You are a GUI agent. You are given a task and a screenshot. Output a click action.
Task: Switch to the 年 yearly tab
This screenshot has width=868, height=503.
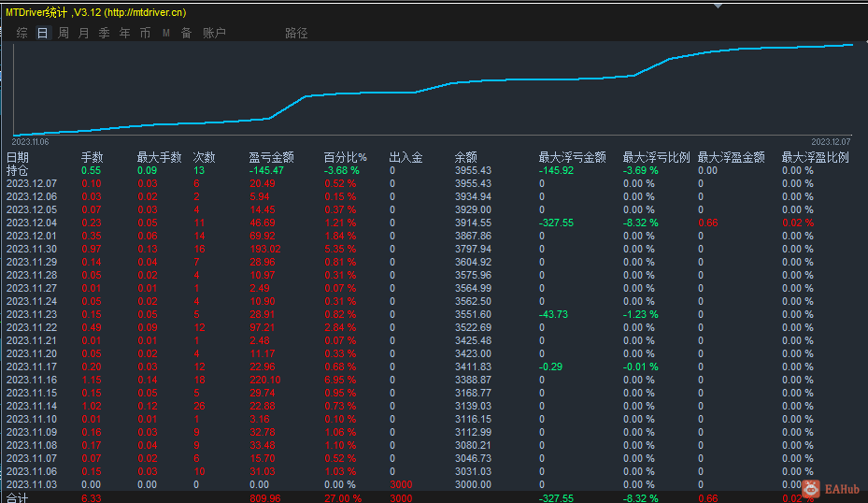coord(124,34)
